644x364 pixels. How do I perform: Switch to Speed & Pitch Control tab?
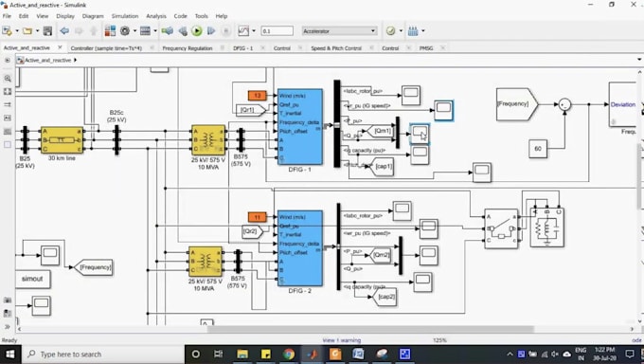coord(336,48)
